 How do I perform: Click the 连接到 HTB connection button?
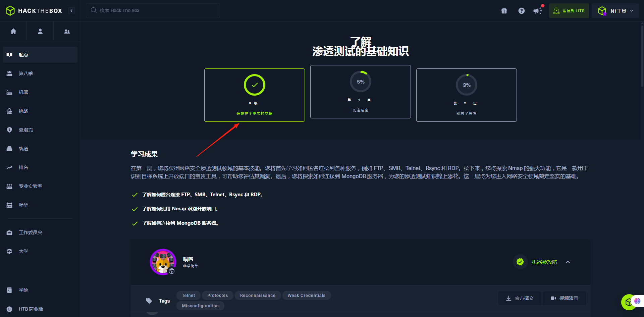pos(569,11)
